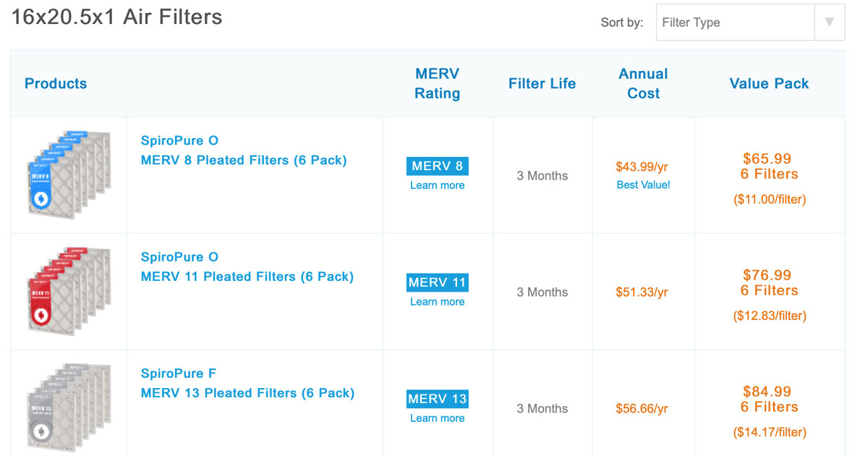Click the Sort by dropdown arrow

pyautogui.click(x=829, y=22)
